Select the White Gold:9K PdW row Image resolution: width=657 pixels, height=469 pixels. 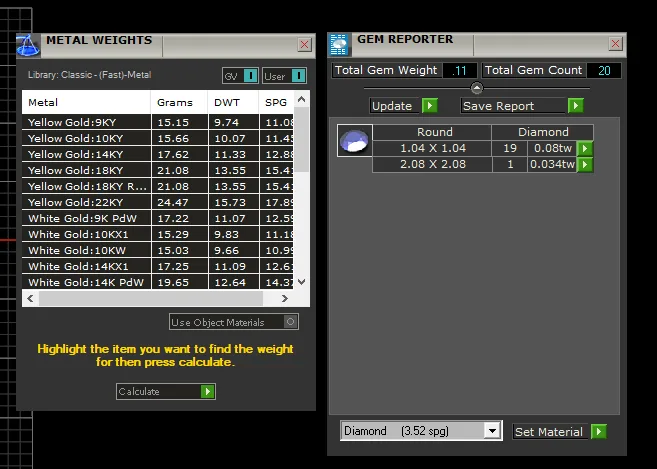158,218
